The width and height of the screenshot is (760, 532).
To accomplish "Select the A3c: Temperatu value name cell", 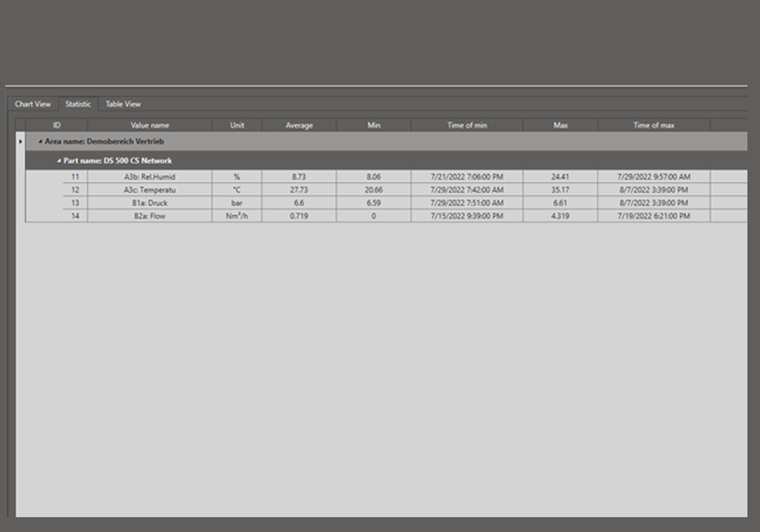I will point(150,190).
